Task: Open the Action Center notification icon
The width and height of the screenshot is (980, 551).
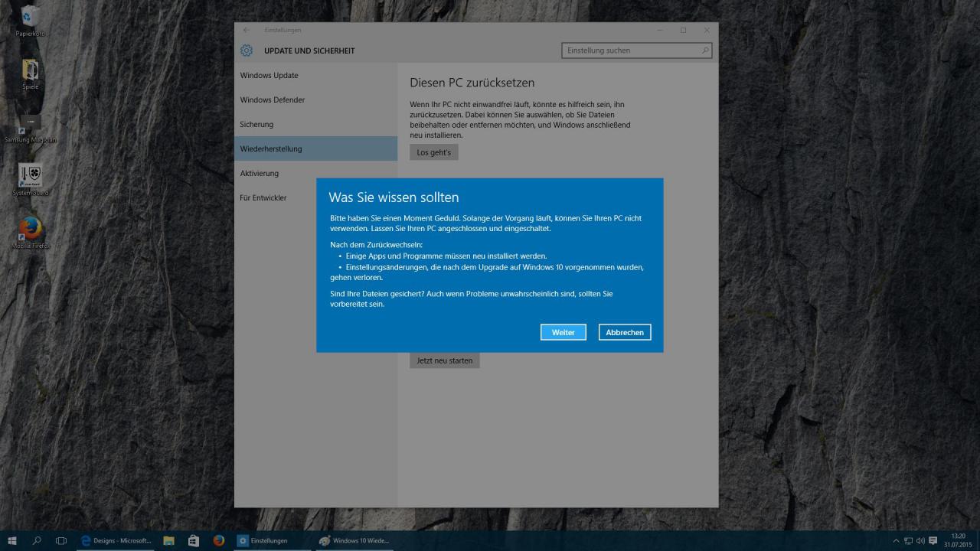Action: pyautogui.click(x=933, y=541)
